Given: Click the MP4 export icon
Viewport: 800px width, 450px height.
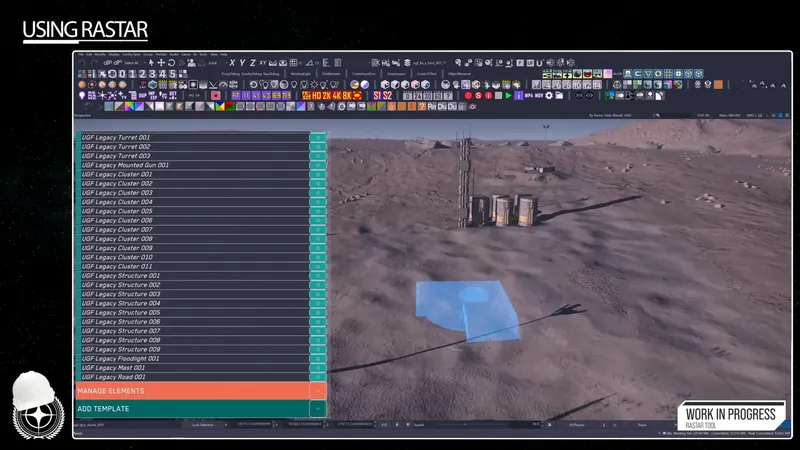Looking at the screenshot, I should coord(529,95).
